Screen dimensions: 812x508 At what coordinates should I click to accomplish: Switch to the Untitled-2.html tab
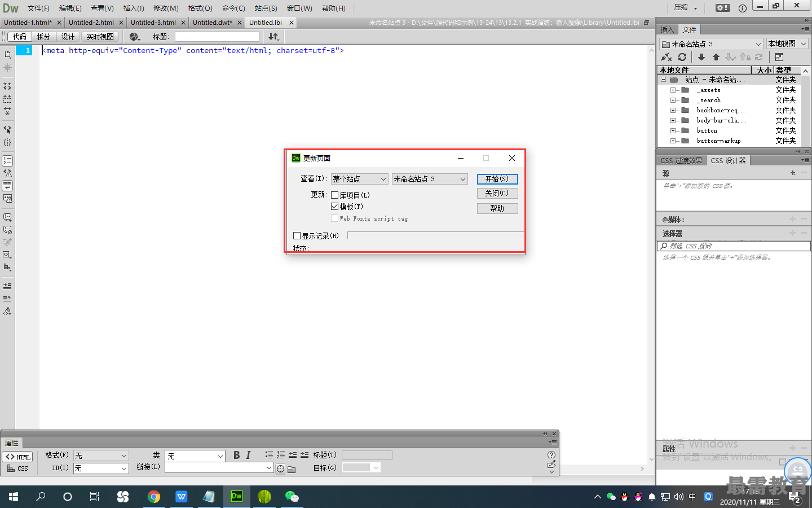(91, 23)
